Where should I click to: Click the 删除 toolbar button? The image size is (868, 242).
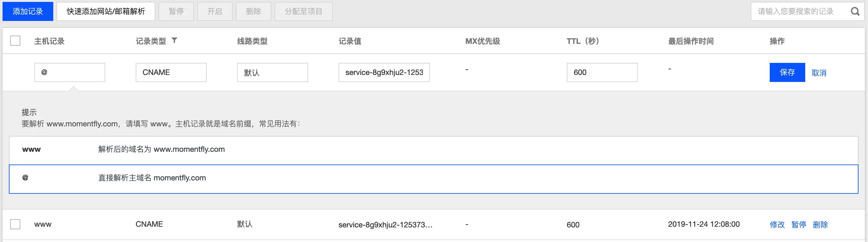coord(254,11)
